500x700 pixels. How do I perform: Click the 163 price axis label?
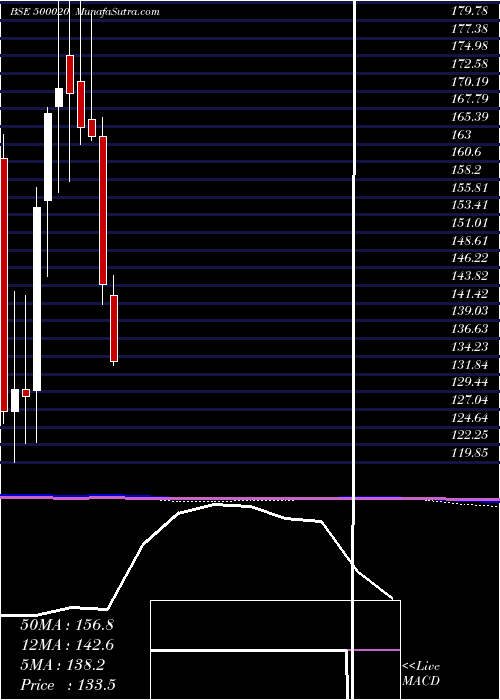tap(461, 134)
